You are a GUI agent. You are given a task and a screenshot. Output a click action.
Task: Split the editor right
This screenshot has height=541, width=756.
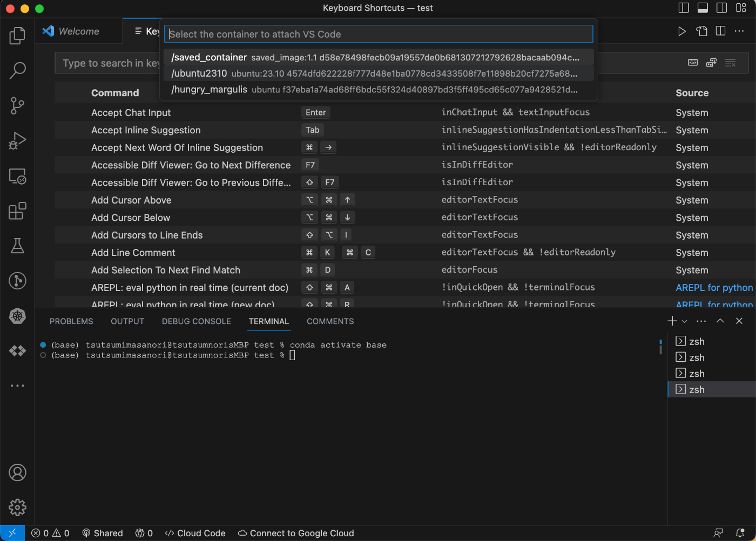[x=720, y=31]
